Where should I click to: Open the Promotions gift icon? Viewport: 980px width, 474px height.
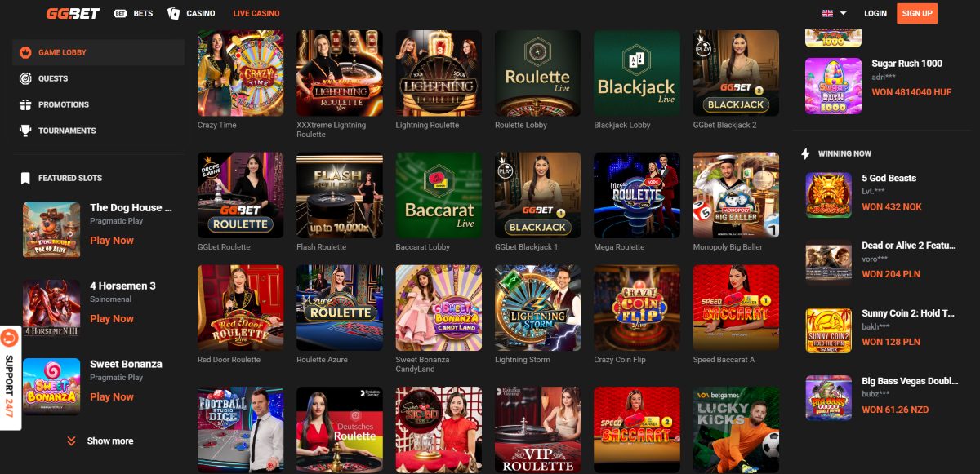(x=25, y=104)
